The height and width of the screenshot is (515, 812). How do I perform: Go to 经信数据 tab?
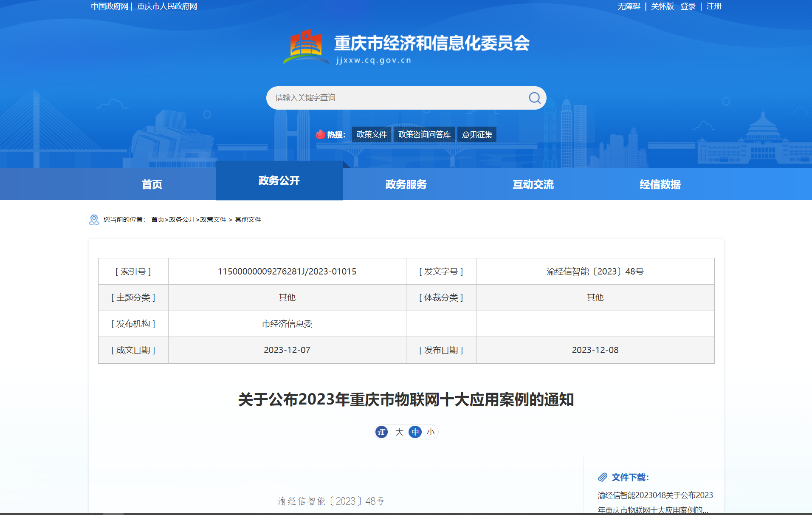point(660,184)
